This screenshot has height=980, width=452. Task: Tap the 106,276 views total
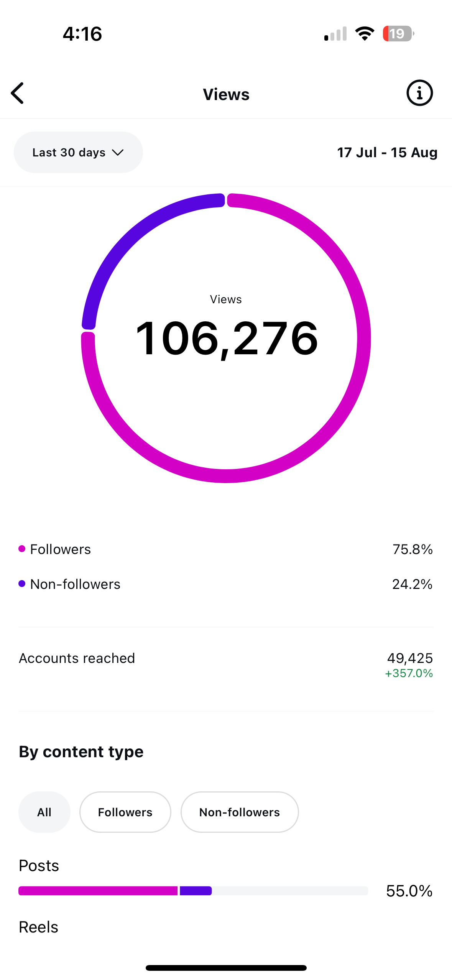coord(226,339)
